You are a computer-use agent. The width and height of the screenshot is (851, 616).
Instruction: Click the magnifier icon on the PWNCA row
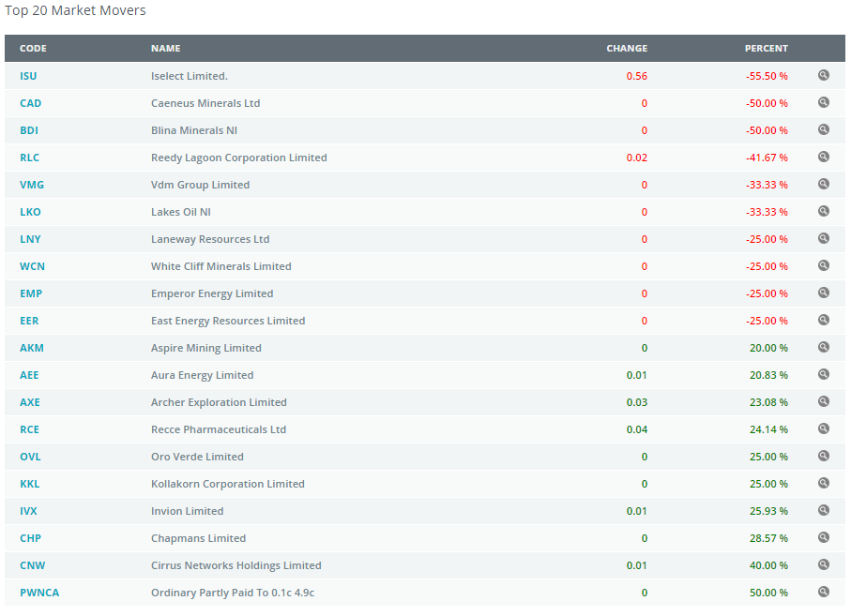[824, 593]
